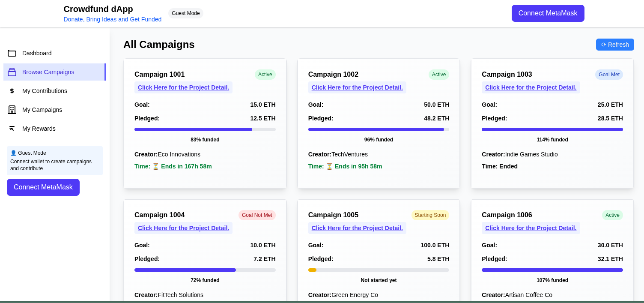644x303 pixels.
Task: Click Active badge on Campaign 1001
Action: tap(265, 75)
